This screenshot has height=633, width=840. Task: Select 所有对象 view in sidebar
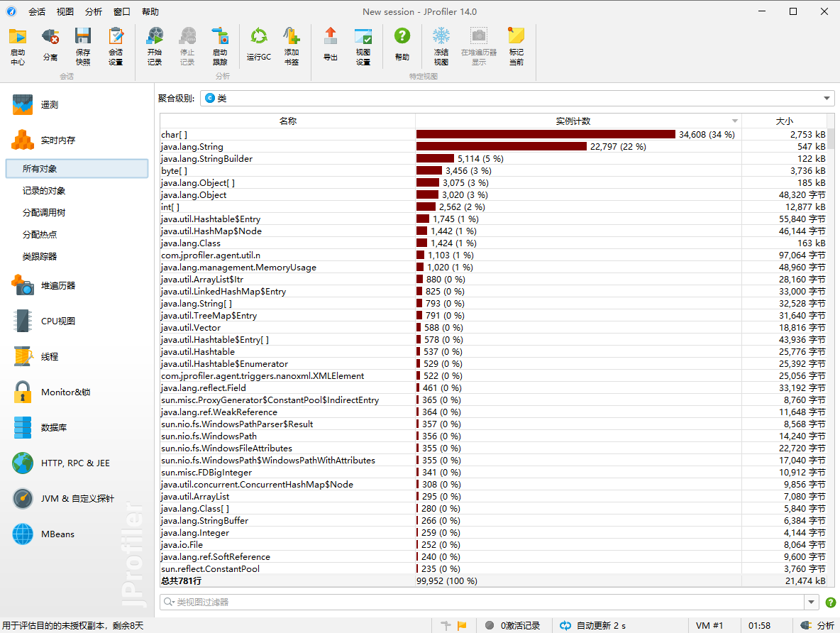(77, 168)
